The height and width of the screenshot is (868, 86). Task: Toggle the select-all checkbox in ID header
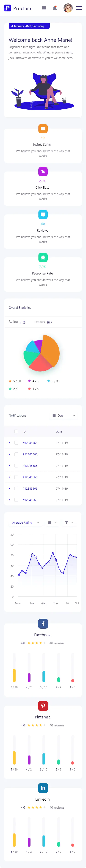[x=16, y=431]
